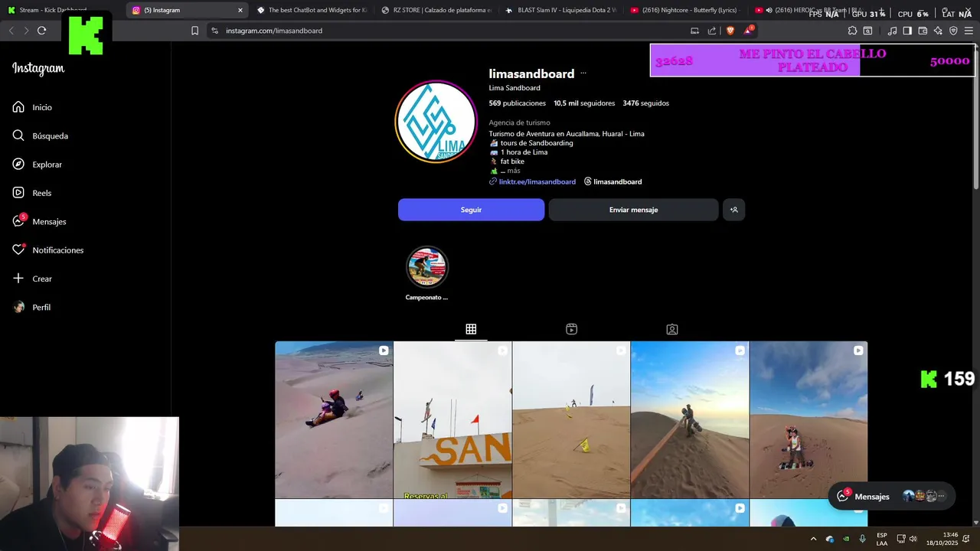The width and height of the screenshot is (980, 551).
Task: Open ESP LAA language switcher
Action: (882, 539)
